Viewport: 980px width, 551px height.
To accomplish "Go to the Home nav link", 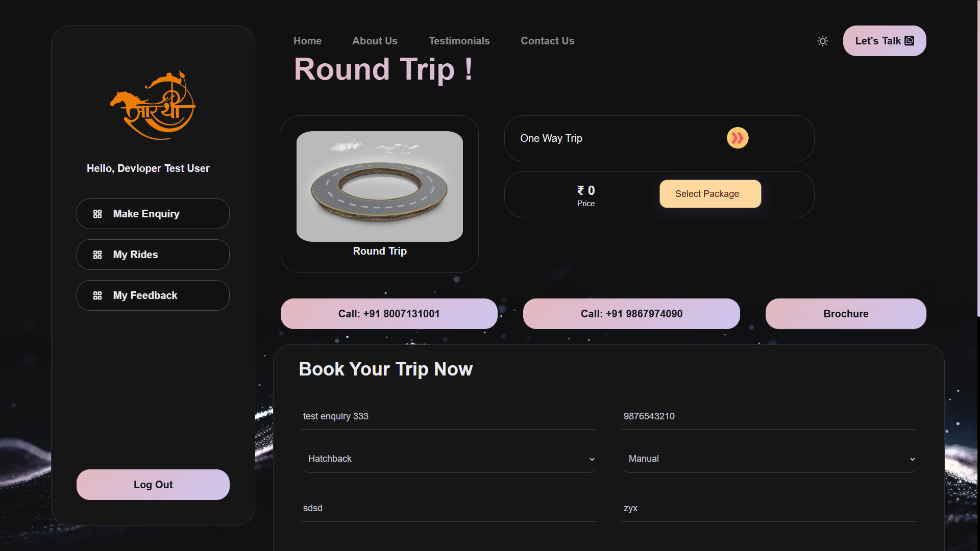I will 307,41.
